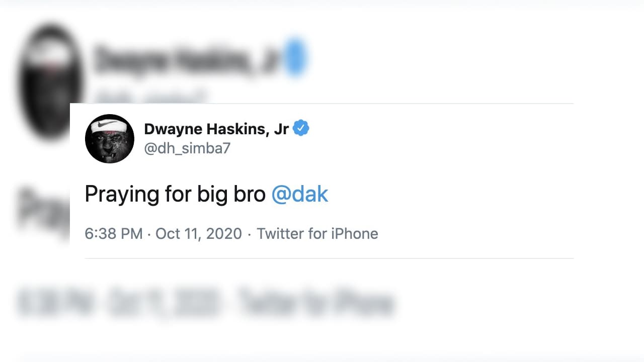Viewport: 644px width, 362px height.
Task: Click the 6:38 PM timestamp
Action: 113,233
